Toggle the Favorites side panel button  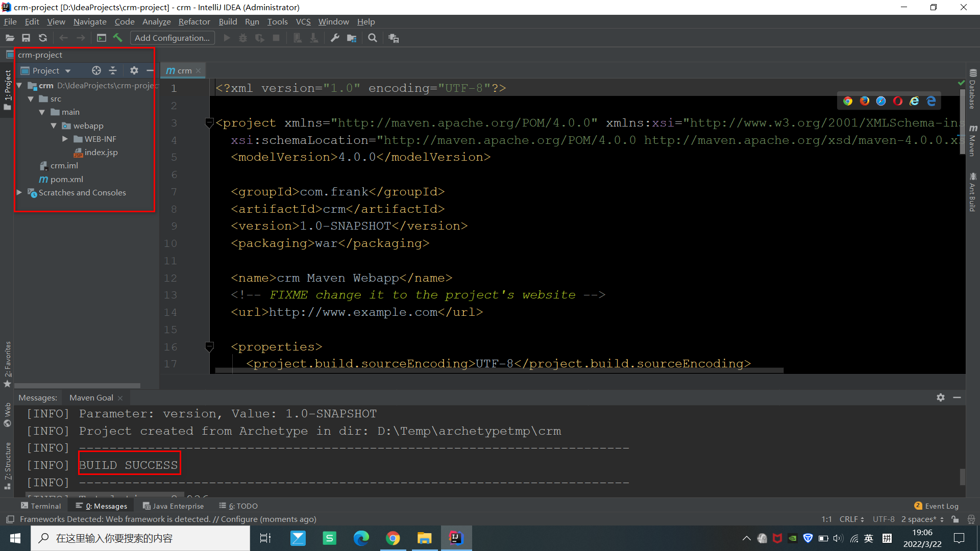point(7,362)
